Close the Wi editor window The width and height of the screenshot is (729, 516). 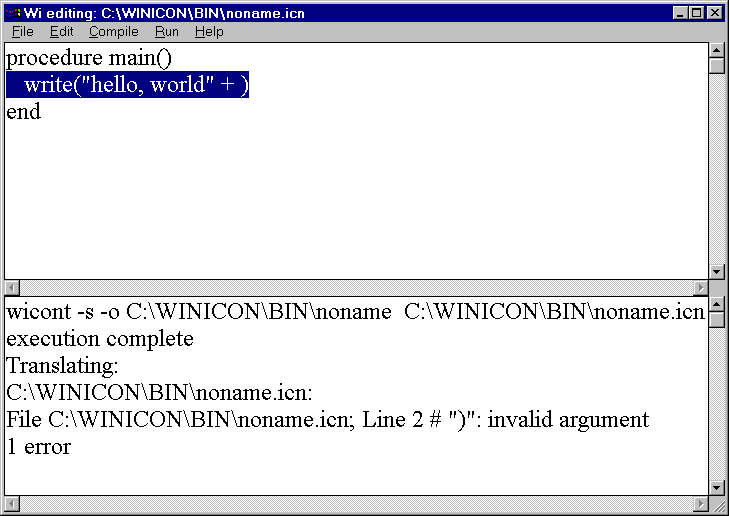coord(714,13)
